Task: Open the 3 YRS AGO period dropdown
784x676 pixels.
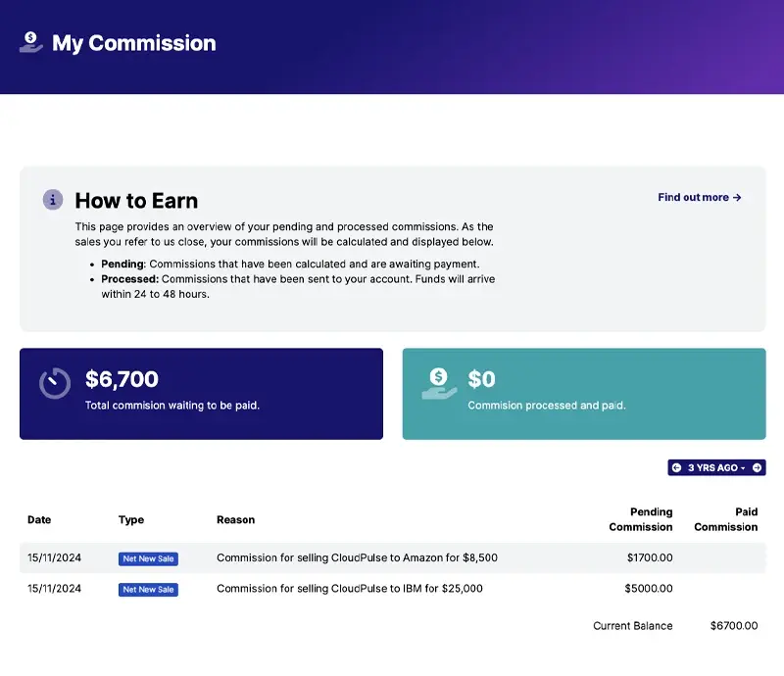Action: (716, 468)
